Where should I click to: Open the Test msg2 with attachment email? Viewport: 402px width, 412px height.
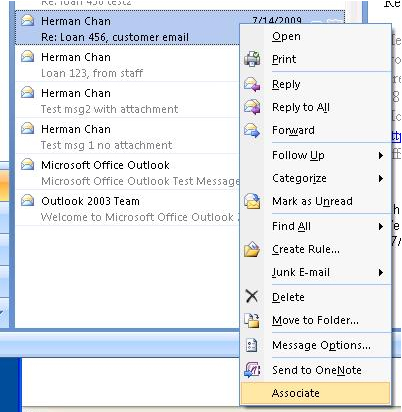128,101
